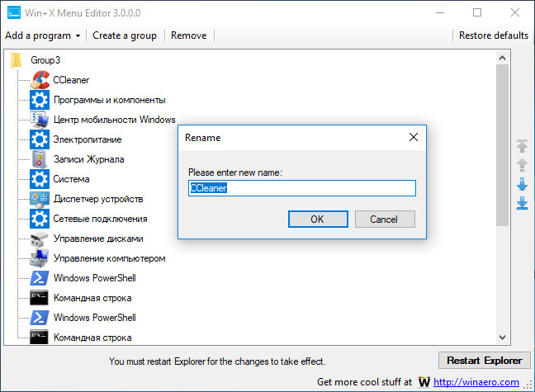Click the gear icon beside Электропитание

pyautogui.click(x=40, y=139)
